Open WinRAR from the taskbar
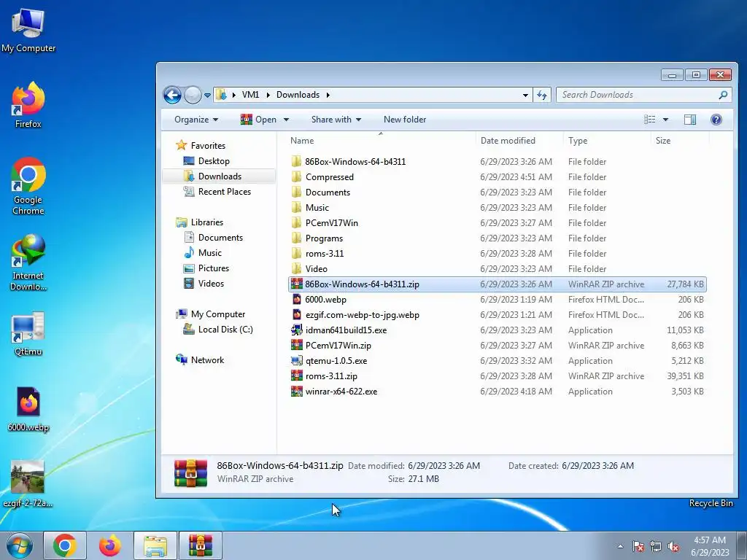Screen dimensions: 747x560 [200, 545]
